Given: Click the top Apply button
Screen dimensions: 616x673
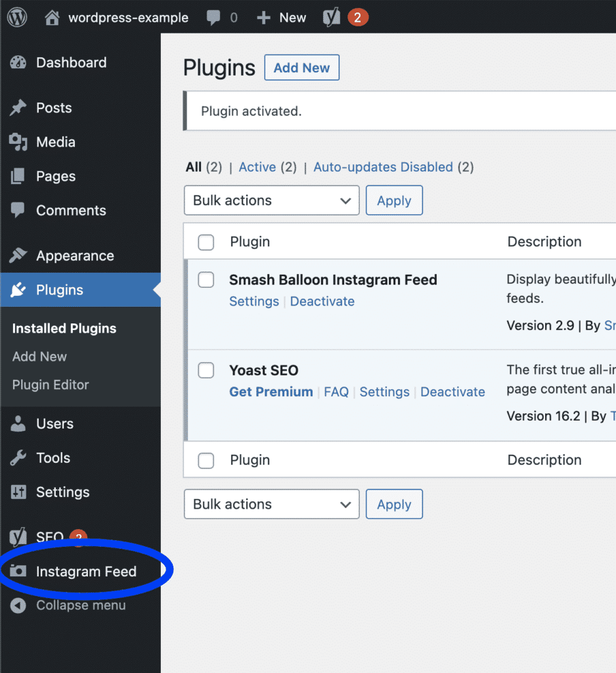Looking at the screenshot, I should click(x=394, y=200).
